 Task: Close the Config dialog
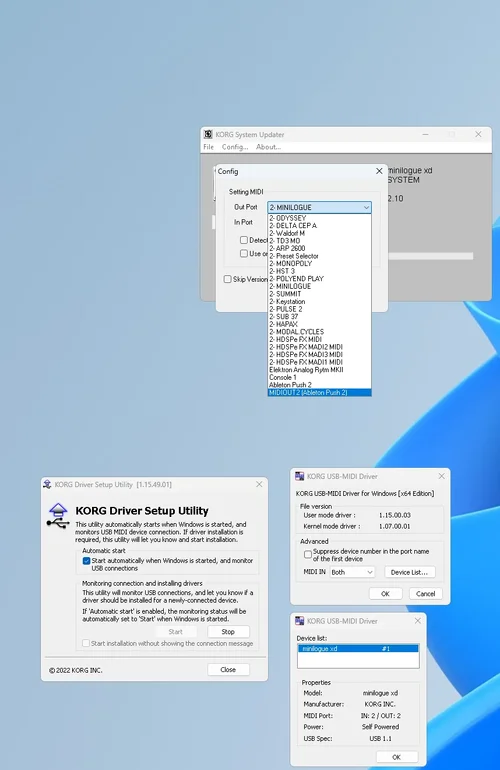click(x=379, y=171)
